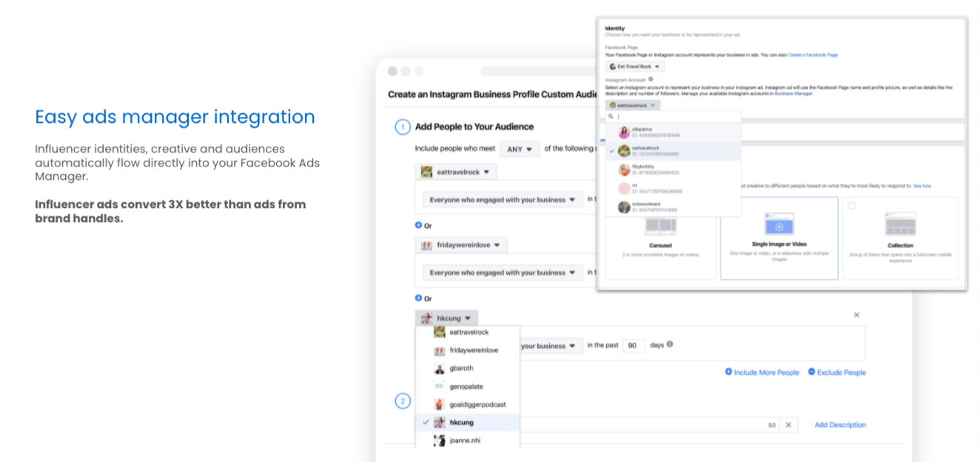
Task: Click the Collection format icon
Action: pos(900,224)
